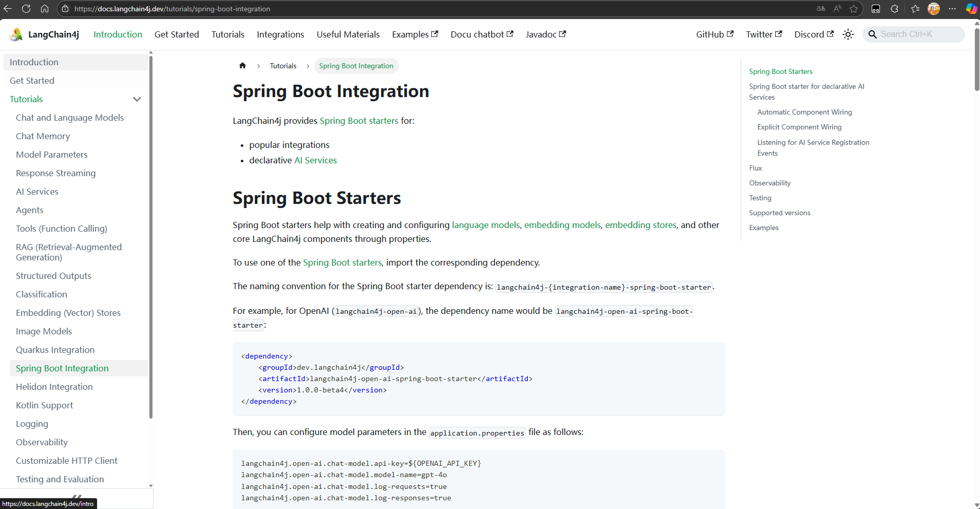Open the browser home icon
The height and width of the screenshot is (509, 980).
coord(45,9)
